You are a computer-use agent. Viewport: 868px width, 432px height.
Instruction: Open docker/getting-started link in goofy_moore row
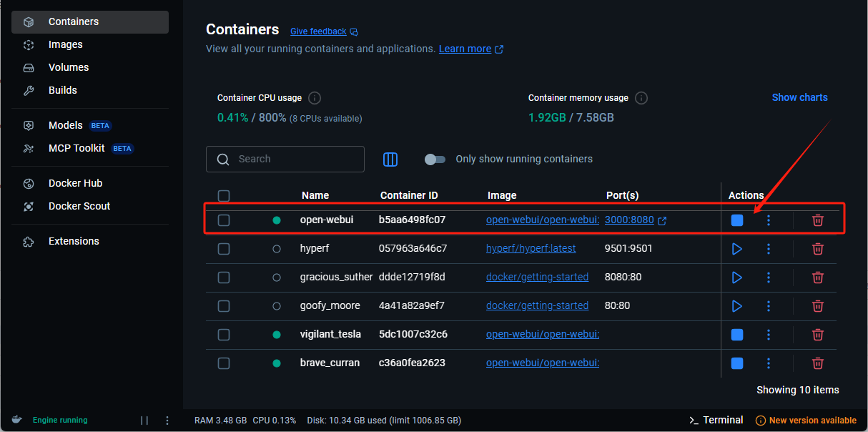pos(537,306)
